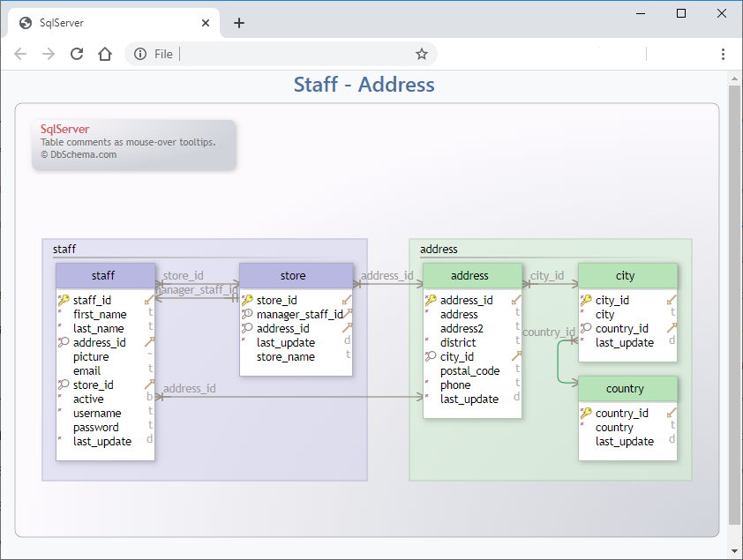Click the staff_id primary key icon

click(64, 300)
